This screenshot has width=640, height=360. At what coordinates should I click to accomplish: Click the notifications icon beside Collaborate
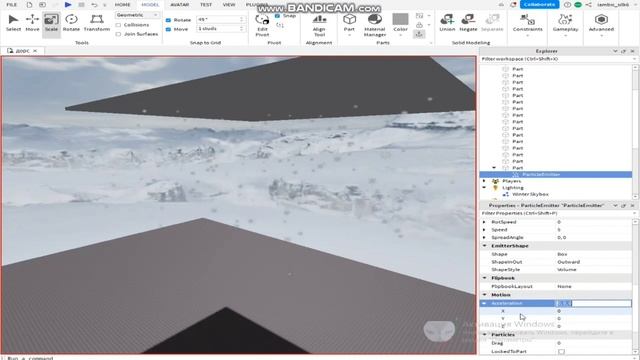point(513,4)
